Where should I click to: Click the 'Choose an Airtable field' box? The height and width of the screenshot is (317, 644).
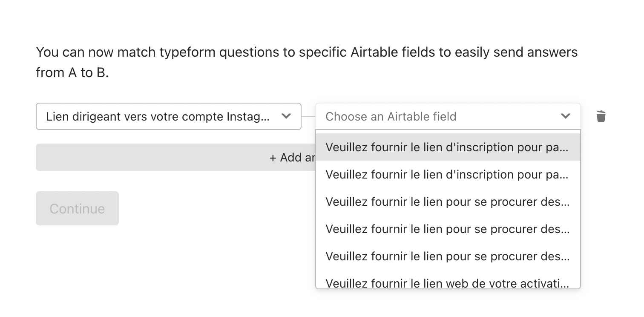(448, 116)
